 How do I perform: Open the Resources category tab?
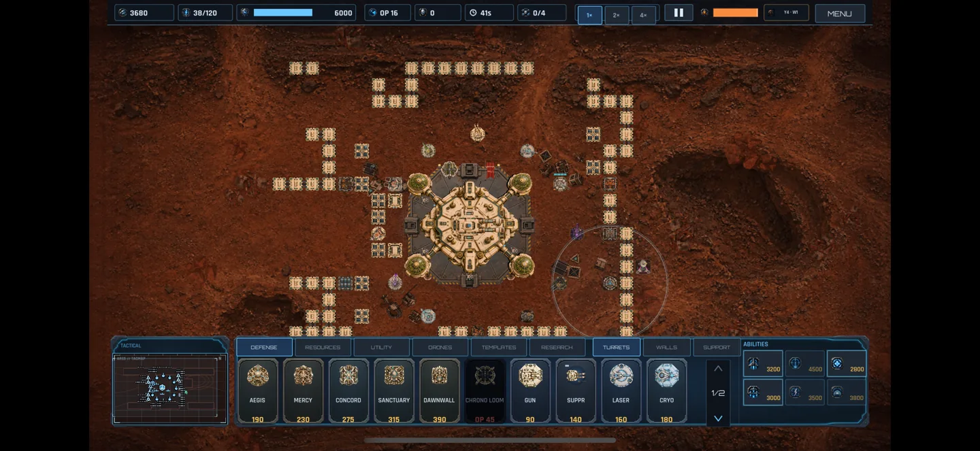pos(323,347)
